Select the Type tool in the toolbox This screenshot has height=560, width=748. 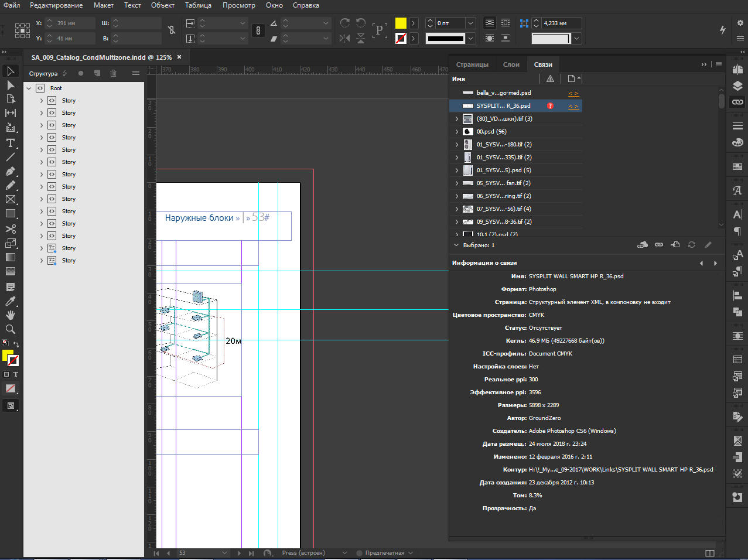11,143
